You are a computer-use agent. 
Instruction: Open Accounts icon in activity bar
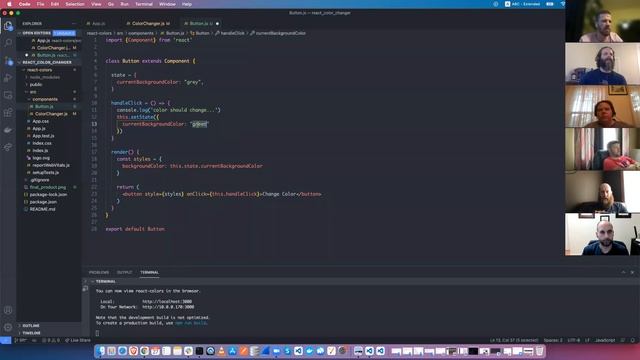pos(8,310)
